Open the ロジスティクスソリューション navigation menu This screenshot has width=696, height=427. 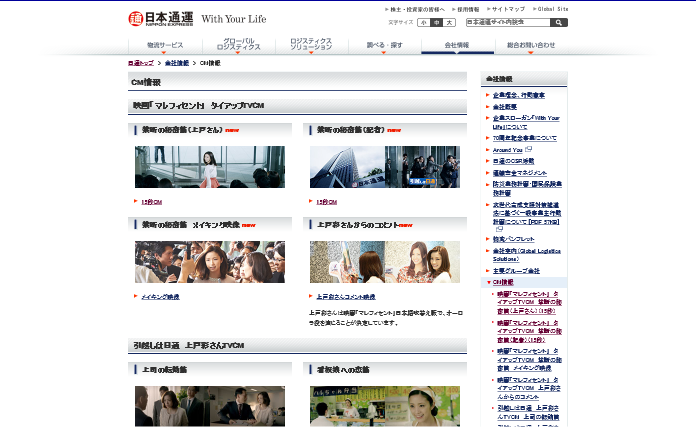311,45
